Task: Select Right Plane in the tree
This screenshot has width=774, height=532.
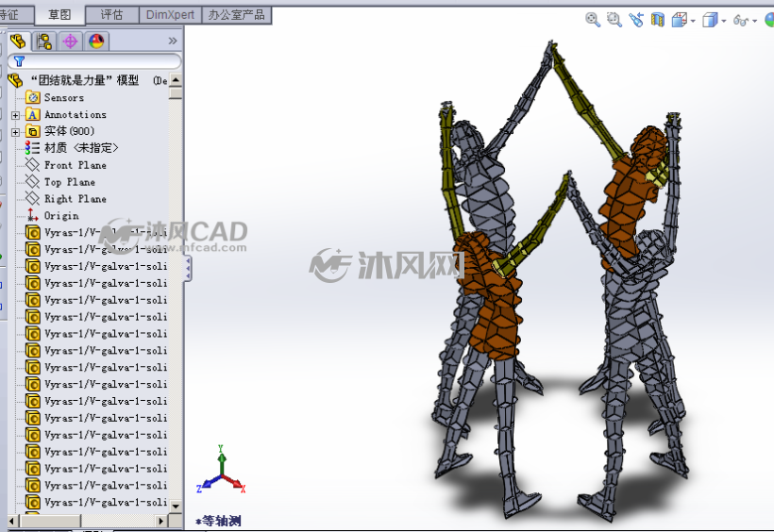Action: click(75, 199)
